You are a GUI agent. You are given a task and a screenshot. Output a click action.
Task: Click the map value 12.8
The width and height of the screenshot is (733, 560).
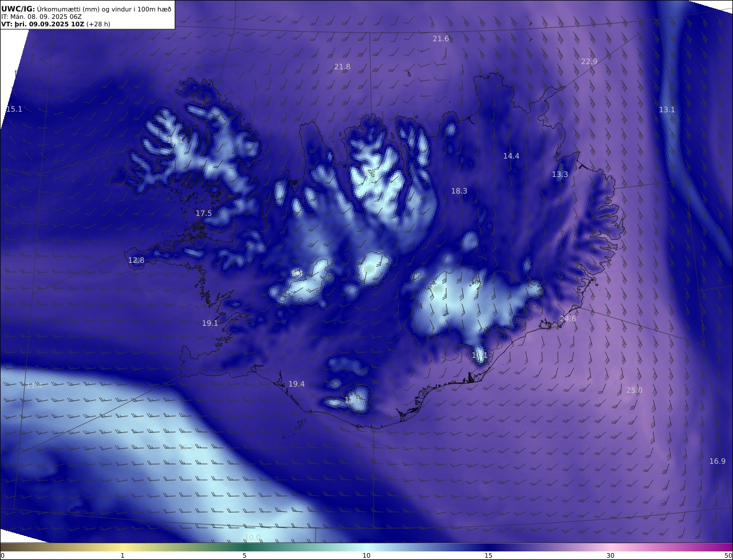pos(136,260)
